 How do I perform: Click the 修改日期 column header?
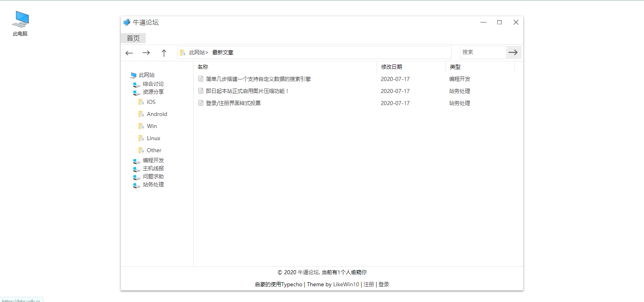coord(392,67)
